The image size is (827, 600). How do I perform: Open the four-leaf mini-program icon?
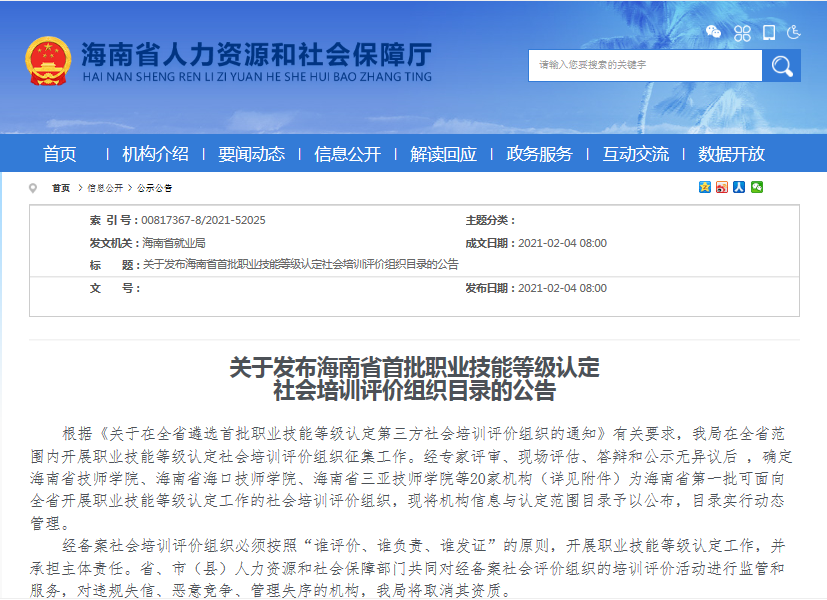pos(741,32)
